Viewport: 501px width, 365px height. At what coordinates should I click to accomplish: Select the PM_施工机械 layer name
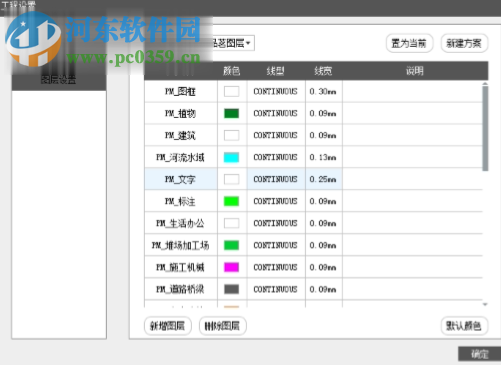pyautogui.click(x=181, y=267)
